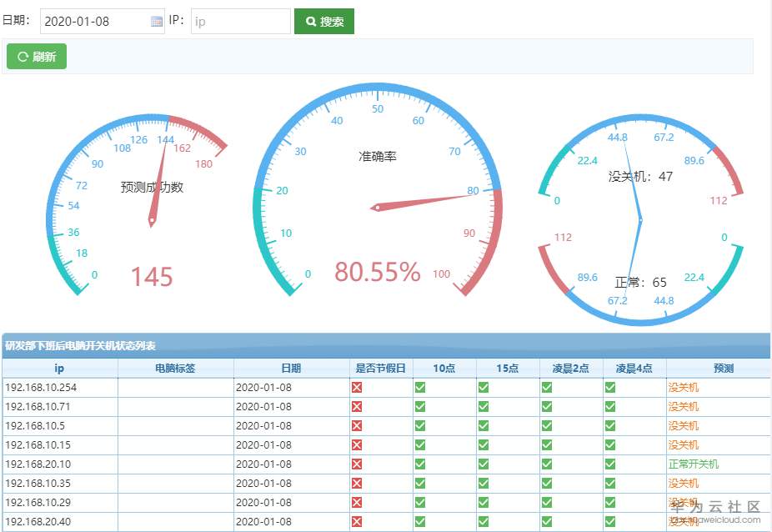Select the 192.168.10.254 IP cell
Screen dimensions: 772x532
tap(60, 387)
